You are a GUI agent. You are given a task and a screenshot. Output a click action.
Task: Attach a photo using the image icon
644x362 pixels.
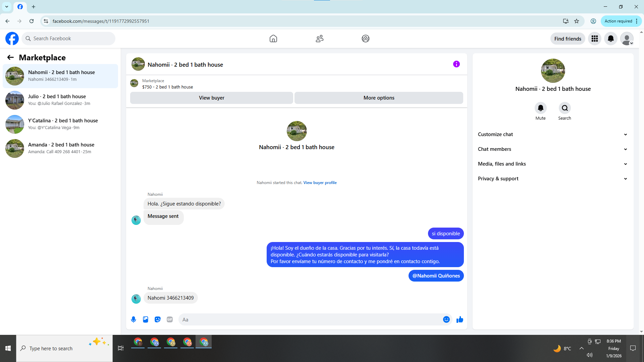coord(146,319)
